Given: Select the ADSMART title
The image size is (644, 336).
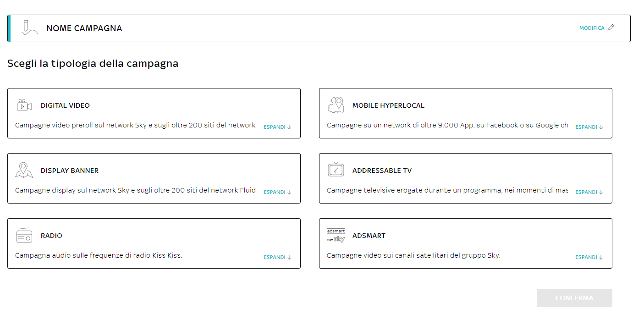Looking at the screenshot, I should coord(369,236).
